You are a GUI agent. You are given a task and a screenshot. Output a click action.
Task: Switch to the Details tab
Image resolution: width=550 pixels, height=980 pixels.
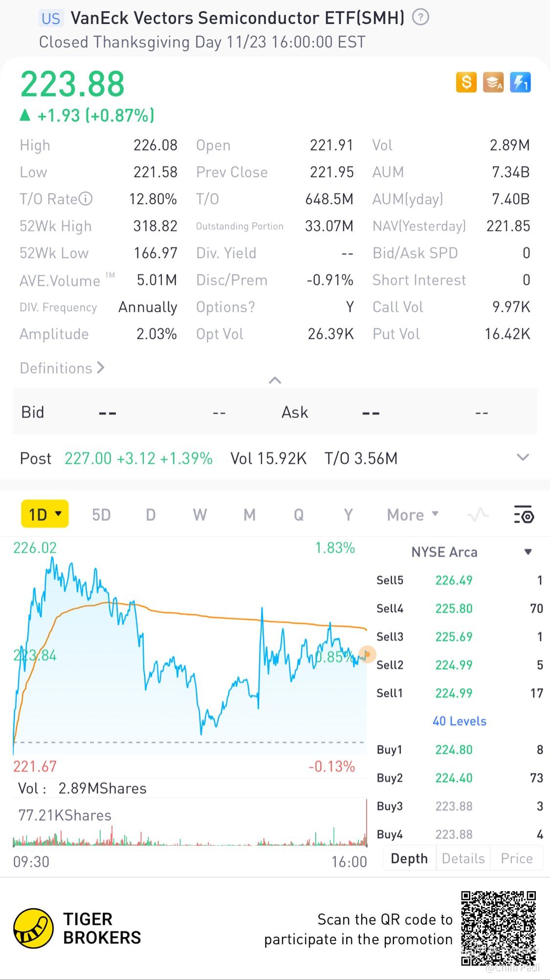(x=463, y=858)
